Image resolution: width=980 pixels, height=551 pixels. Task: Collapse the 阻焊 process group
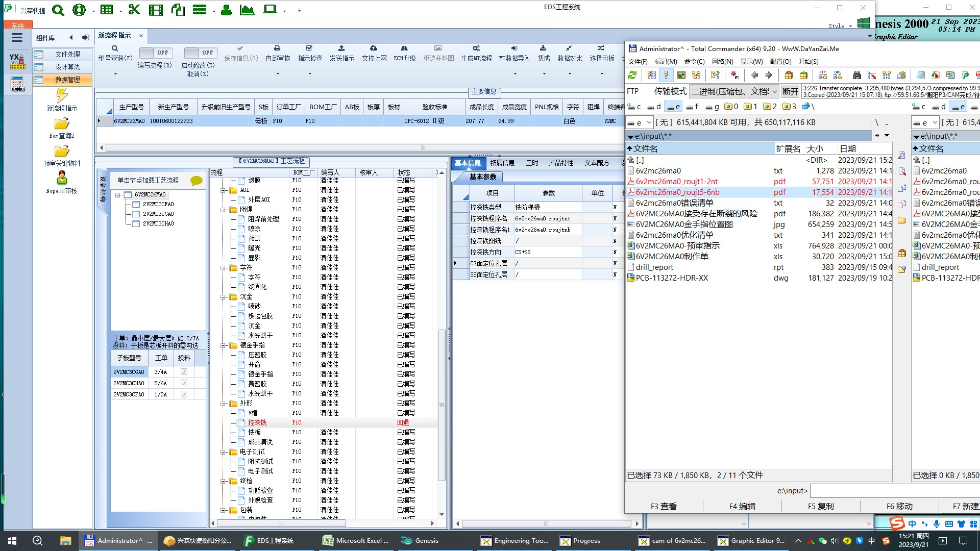(223, 210)
